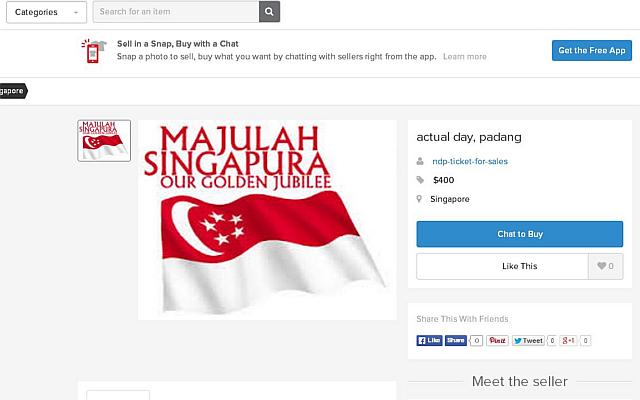Type in the item search field

[176, 12]
